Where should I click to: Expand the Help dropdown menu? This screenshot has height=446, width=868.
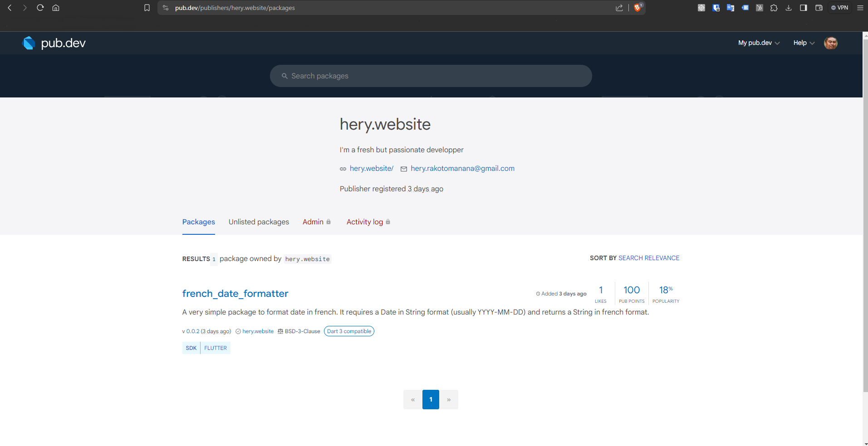click(x=804, y=43)
